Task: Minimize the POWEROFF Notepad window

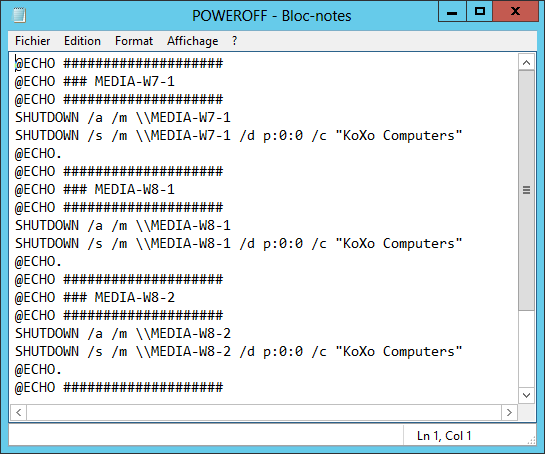Action: coord(452,12)
